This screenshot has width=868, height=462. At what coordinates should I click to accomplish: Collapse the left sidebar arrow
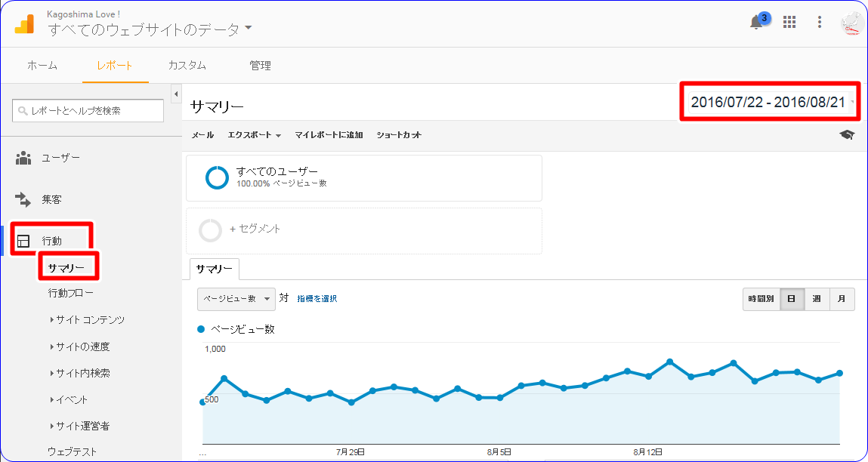pyautogui.click(x=176, y=94)
